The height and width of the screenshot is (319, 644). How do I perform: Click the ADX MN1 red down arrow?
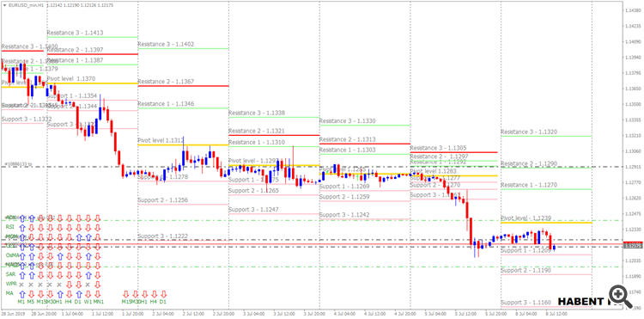tap(97, 218)
